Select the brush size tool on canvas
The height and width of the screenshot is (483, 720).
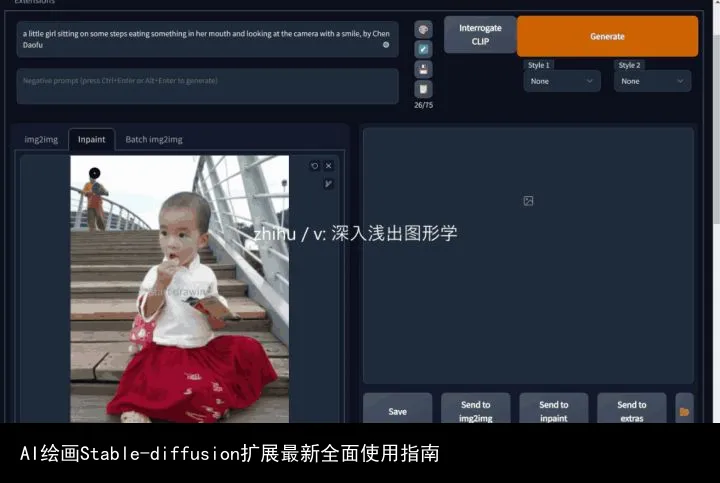[328, 184]
